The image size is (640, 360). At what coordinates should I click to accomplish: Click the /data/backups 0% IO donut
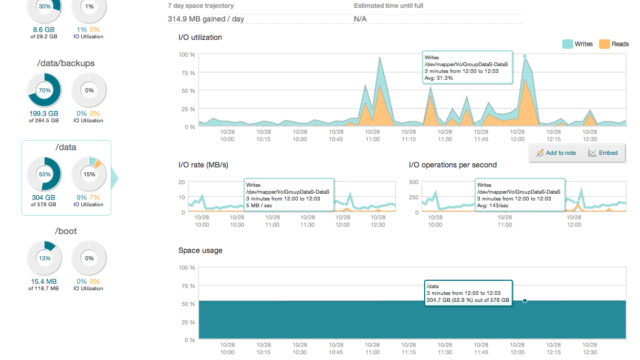click(x=89, y=90)
